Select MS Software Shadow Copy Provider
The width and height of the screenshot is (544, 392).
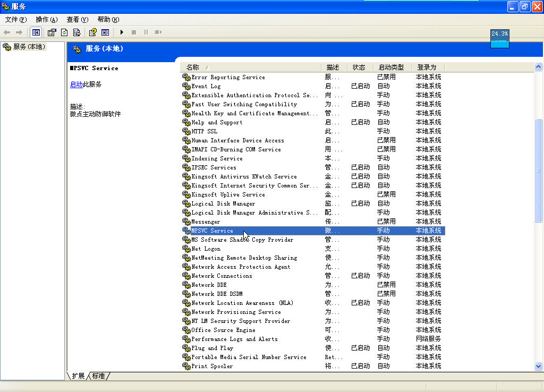pyautogui.click(x=312, y=240)
